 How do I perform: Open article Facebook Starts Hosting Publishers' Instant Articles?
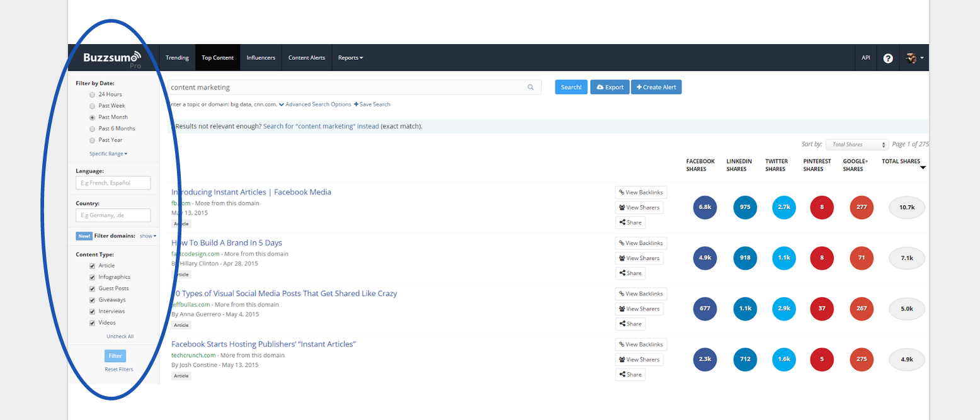(264, 344)
